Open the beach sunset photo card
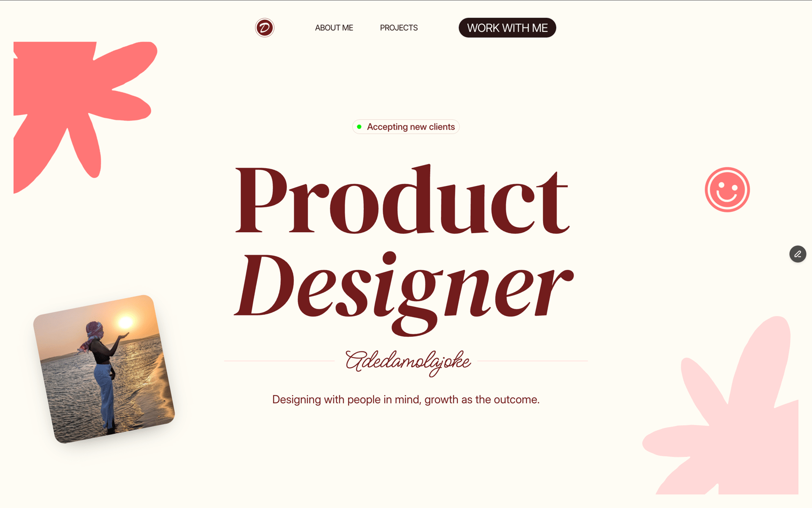The height and width of the screenshot is (508, 812). 104,369
